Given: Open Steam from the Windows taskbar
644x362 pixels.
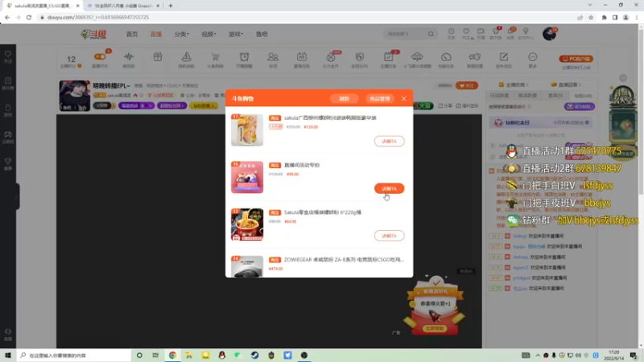Looking at the screenshot, I should 254,355.
